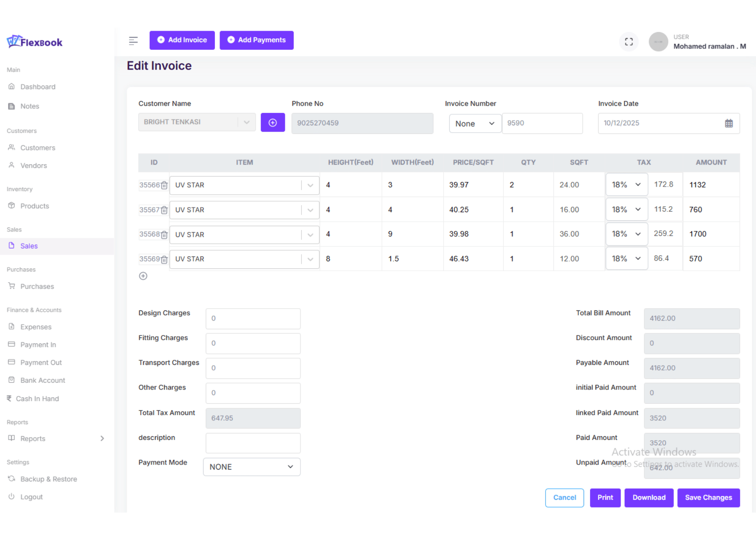Go to Products in the sidebar
Viewport: 756px width, 540px height.
[x=34, y=206]
